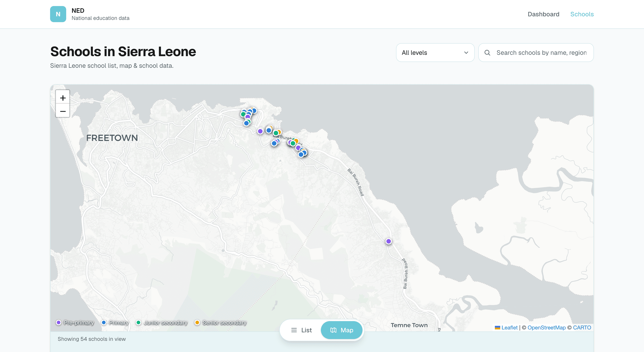Click the 'Senior secondary' legend label

click(224, 323)
